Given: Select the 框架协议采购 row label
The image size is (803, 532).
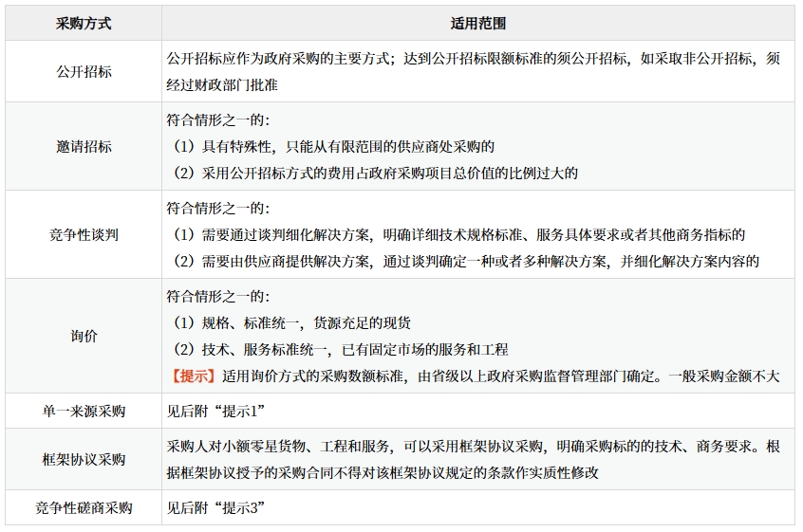Looking at the screenshot, I should [83, 459].
